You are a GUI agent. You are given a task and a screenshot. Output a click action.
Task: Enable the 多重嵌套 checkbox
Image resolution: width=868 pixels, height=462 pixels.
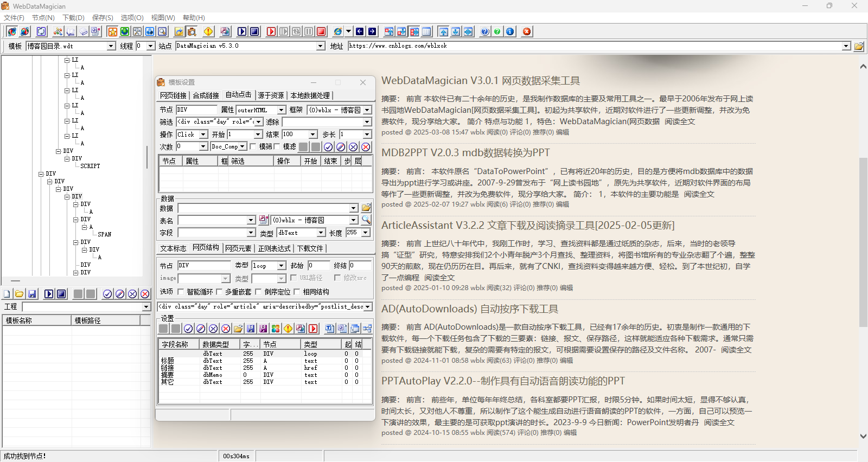tap(219, 292)
